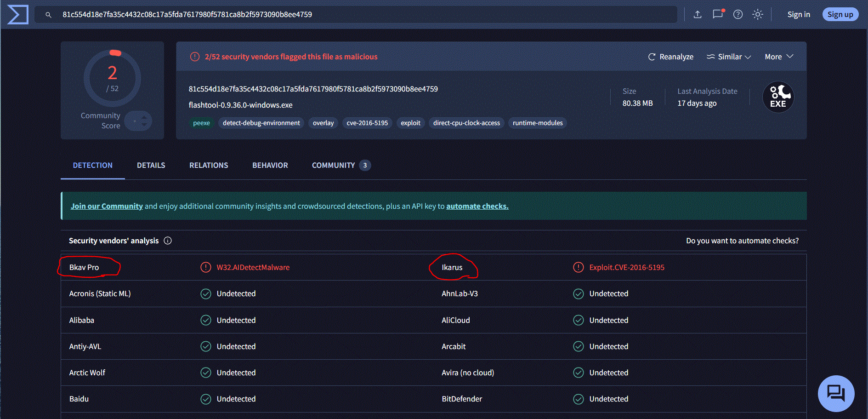
Task: Click the VirusTotal logo
Action: (17, 14)
